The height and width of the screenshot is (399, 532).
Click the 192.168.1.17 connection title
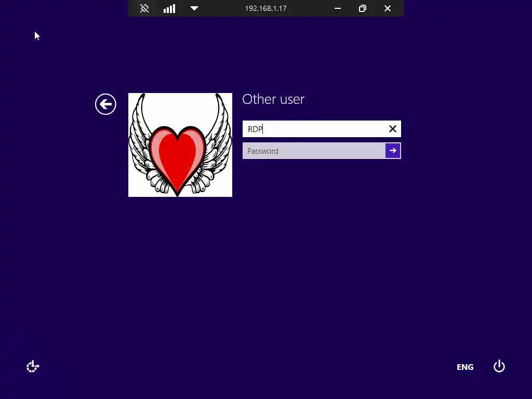[x=265, y=8]
